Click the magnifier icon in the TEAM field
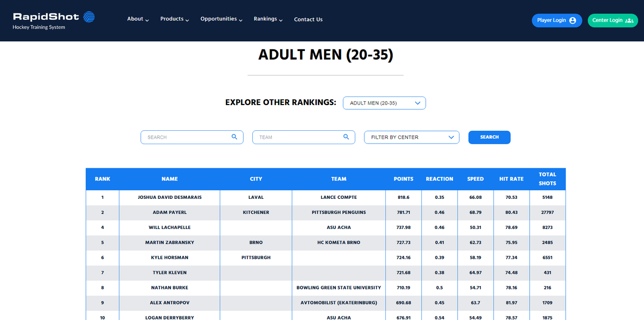 (x=346, y=137)
